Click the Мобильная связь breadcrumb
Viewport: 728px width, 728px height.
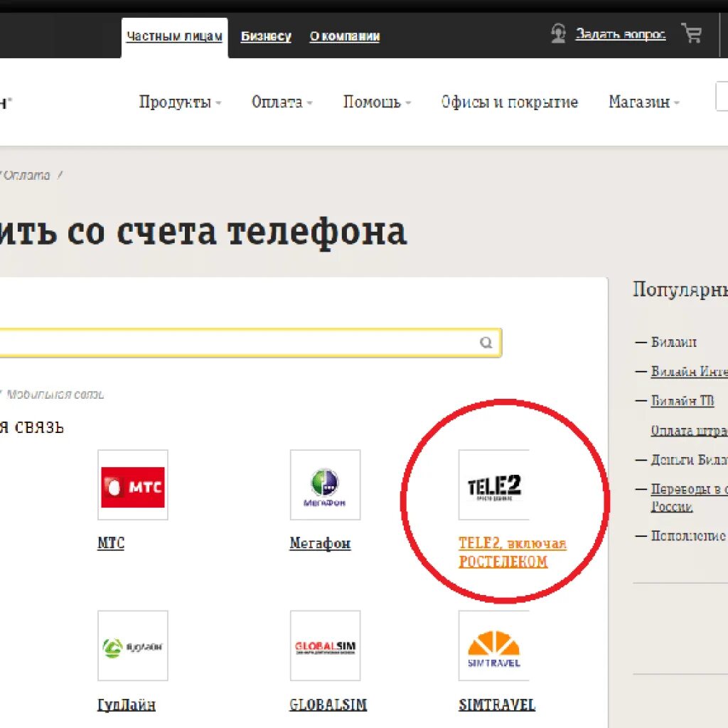(55, 394)
